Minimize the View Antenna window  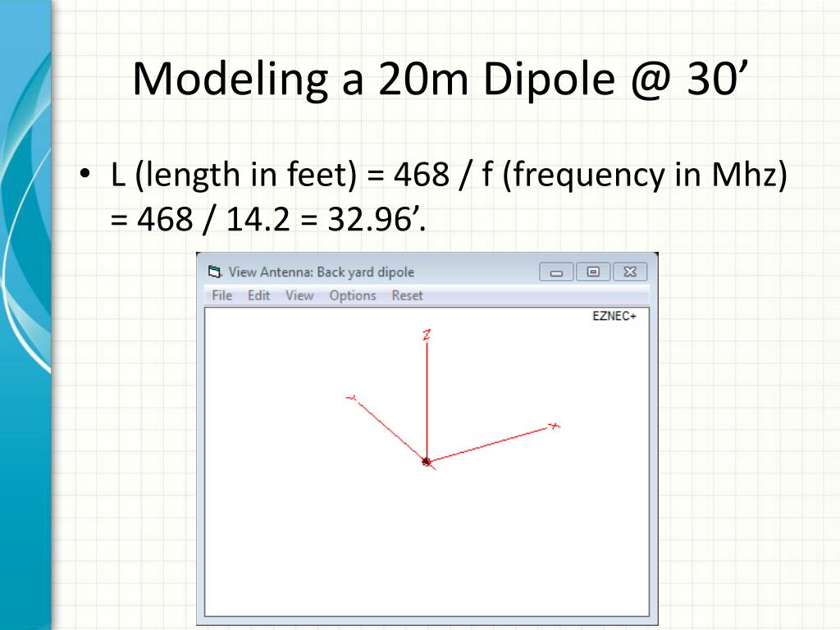coord(556,272)
